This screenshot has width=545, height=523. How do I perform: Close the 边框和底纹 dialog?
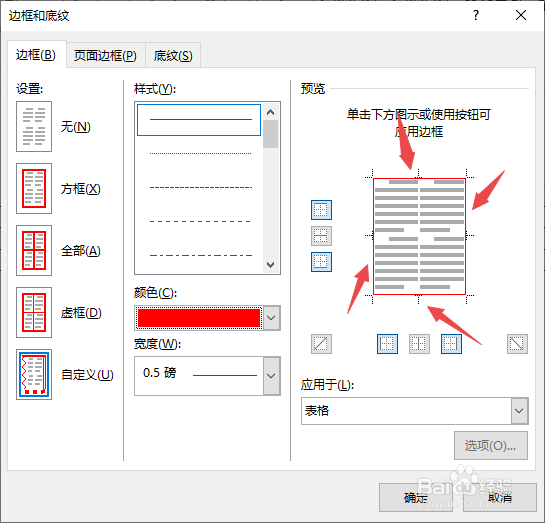pos(521,15)
